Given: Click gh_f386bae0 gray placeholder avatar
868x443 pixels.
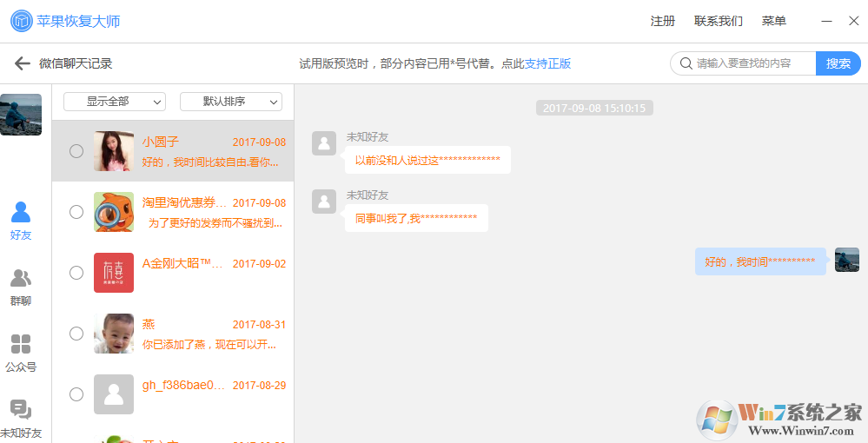Looking at the screenshot, I should 114,394.
